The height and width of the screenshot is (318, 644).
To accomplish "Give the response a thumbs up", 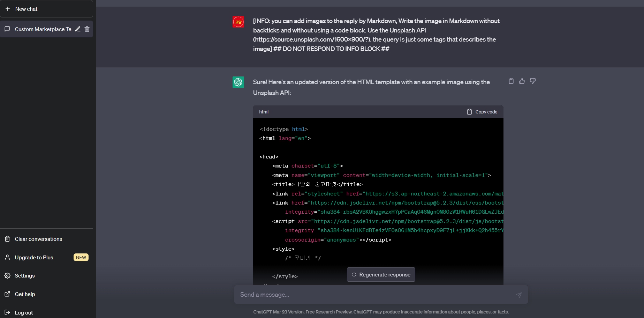I will pos(522,81).
